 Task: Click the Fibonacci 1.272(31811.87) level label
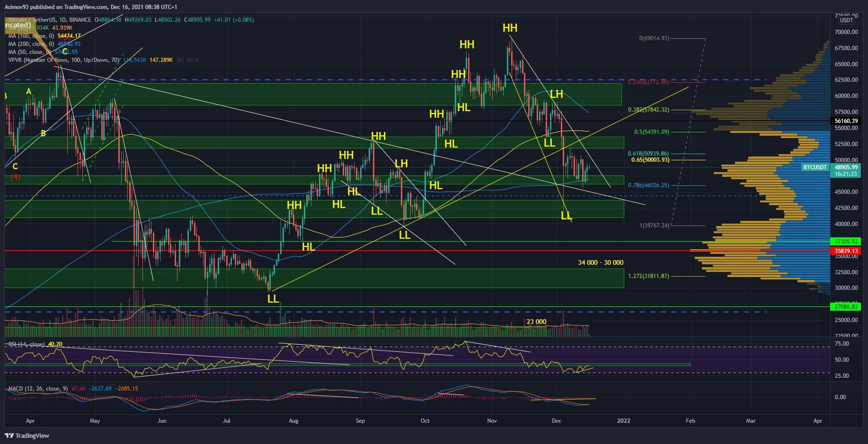click(648, 276)
